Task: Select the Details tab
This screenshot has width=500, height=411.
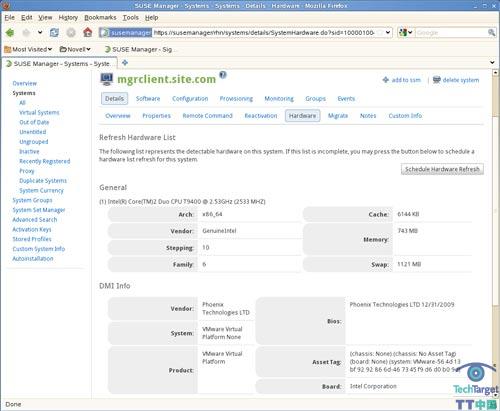Action: coord(114,99)
